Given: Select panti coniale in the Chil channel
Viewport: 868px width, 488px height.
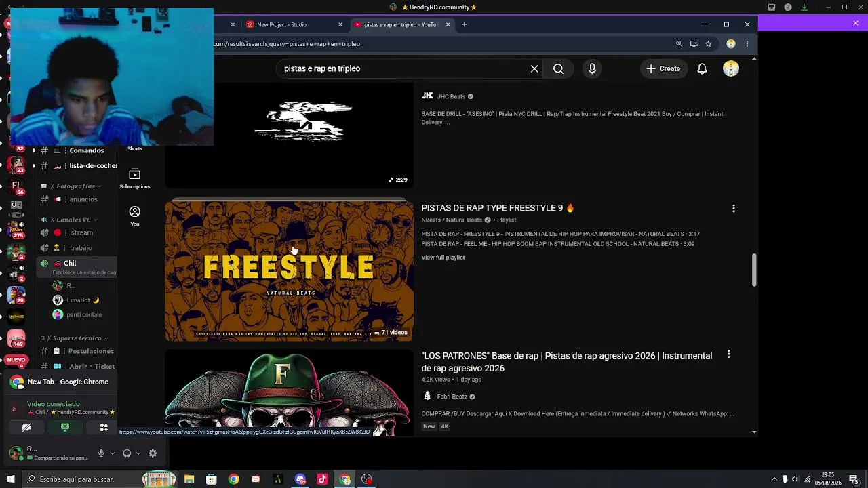Looking at the screenshot, I should [77, 314].
